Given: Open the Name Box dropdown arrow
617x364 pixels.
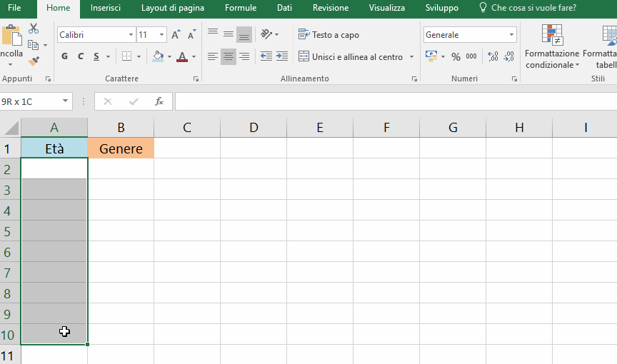Looking at the screenshot, I should coord(65,101).
